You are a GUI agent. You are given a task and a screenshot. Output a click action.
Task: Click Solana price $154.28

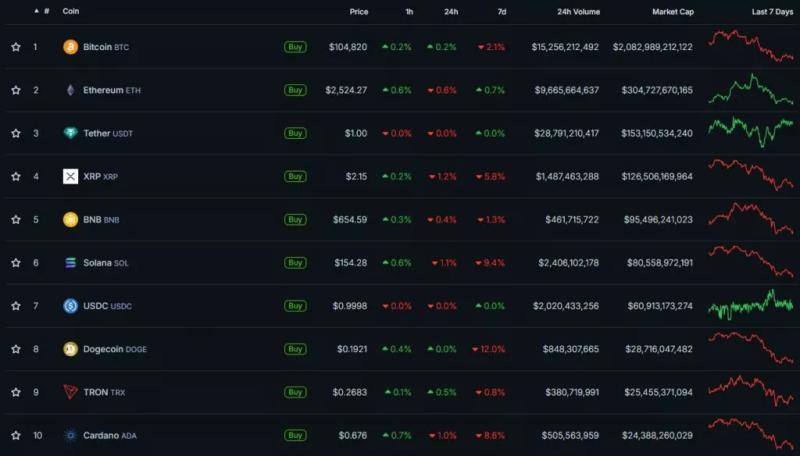coord(351,263)
